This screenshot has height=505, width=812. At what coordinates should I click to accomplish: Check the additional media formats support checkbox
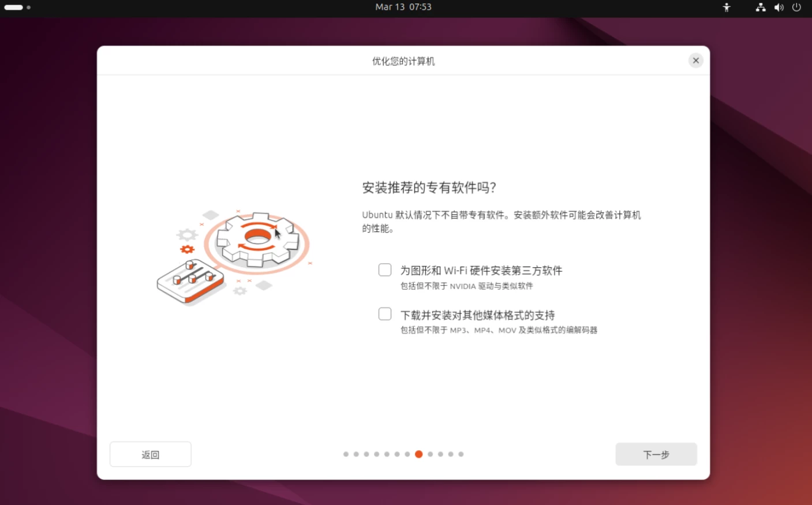coord(385,314)
